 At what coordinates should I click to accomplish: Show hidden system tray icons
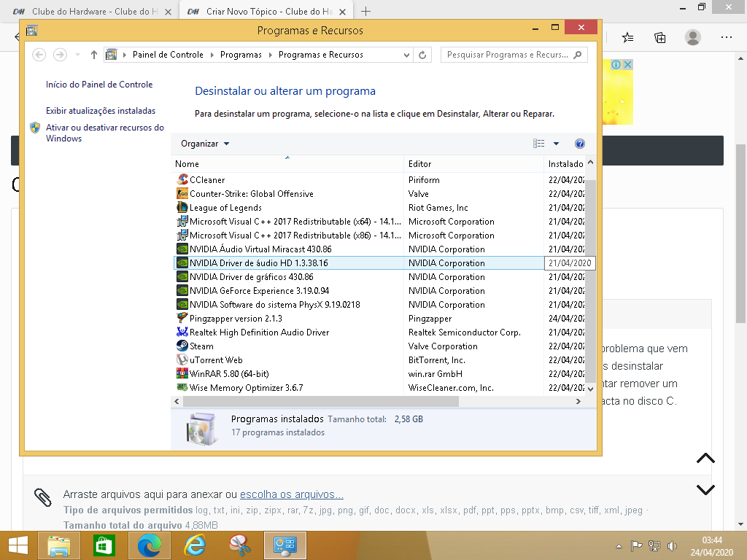(619, 546)
